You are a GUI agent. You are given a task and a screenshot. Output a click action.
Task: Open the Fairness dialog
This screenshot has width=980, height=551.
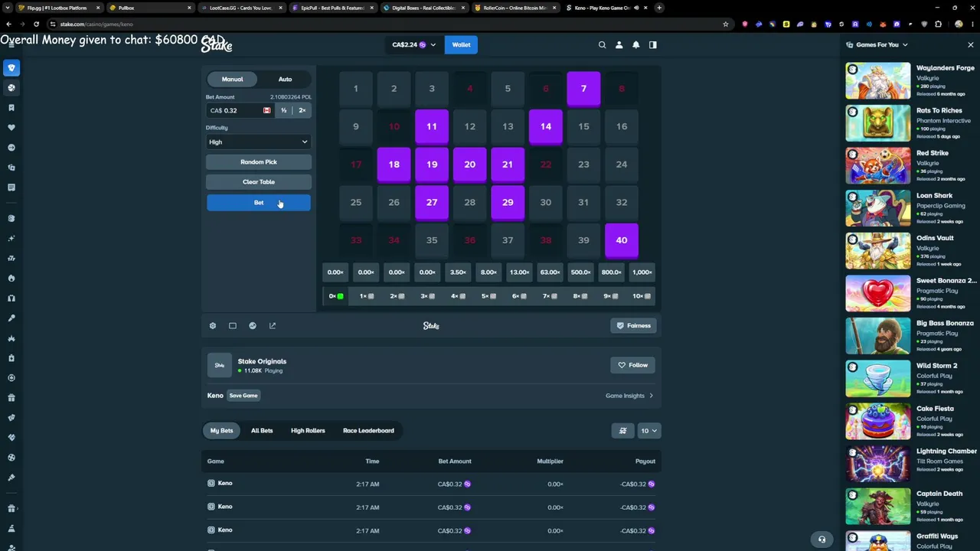(634, 326)
